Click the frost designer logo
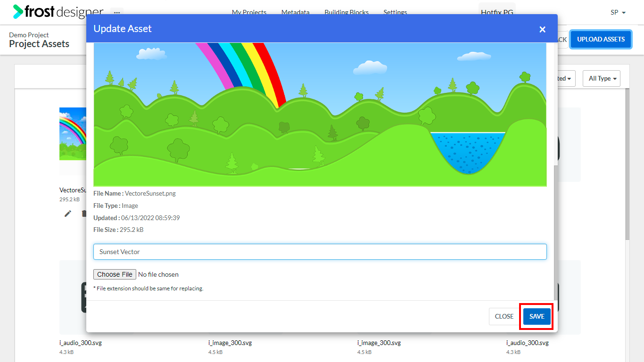Image resolution: width=644 pixels, height=362 pixels. (x=58, y=12)
